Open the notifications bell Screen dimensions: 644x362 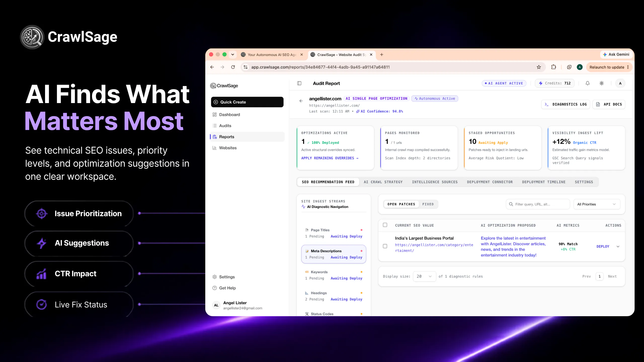coord(587,83)
